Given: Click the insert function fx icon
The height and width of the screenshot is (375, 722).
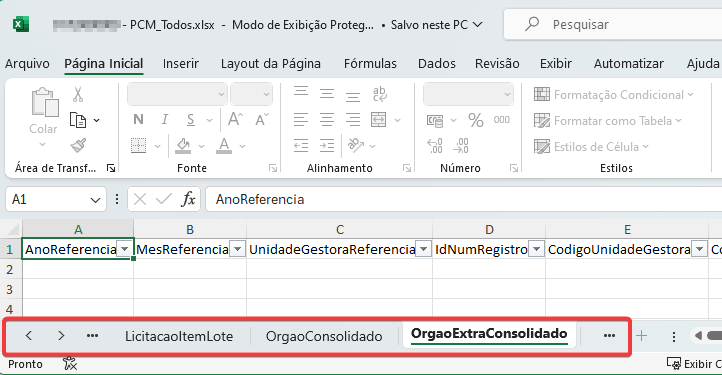Looking at the screenshot, I should (x=188, y=199).
